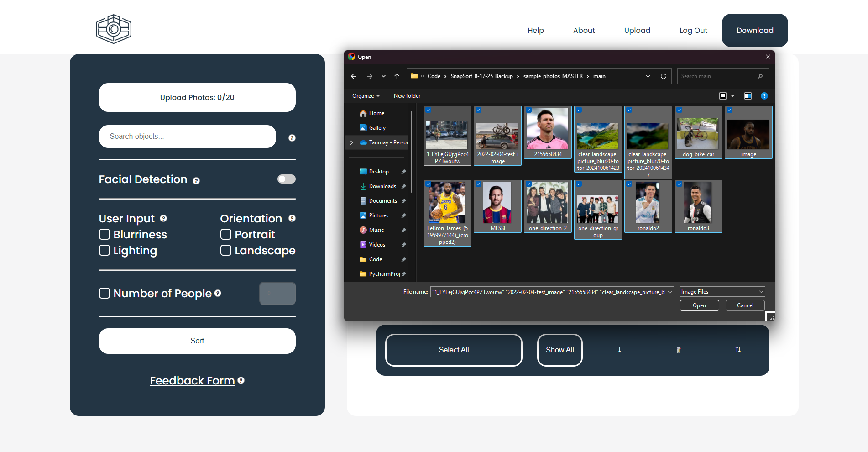Image resolution: width=868 pixels, height=452 pixels.
Task: Click the sort order arrows icon
Action: click(738, 349)
